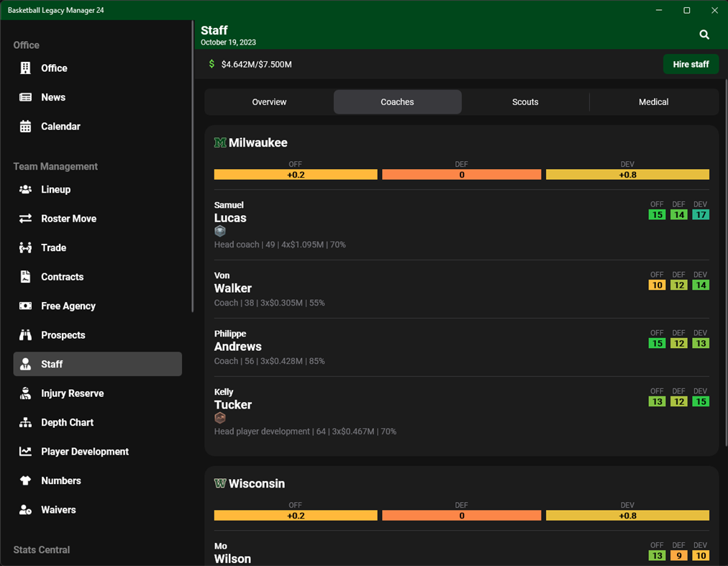Click the $4.642M/$7.500M budget text

tap(256, 64)
